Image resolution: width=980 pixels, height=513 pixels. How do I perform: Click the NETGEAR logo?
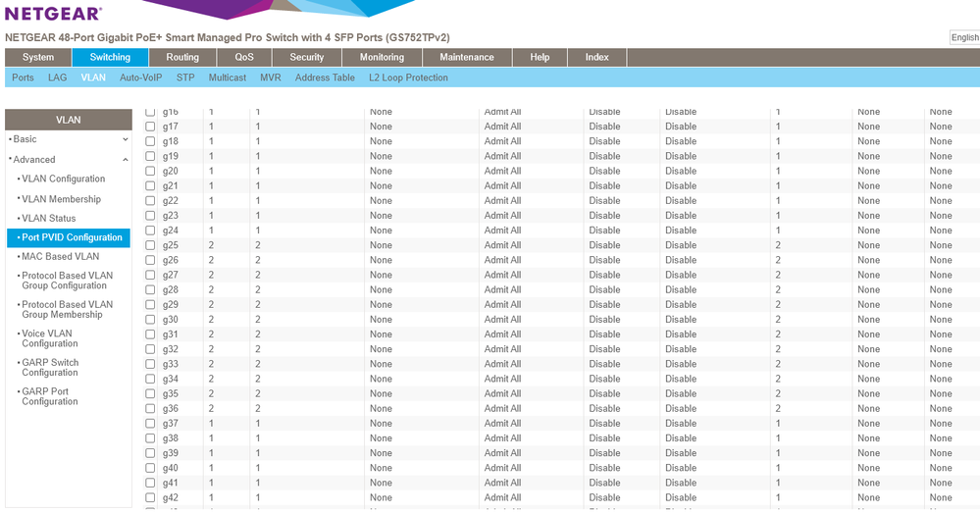coord(53,13)
